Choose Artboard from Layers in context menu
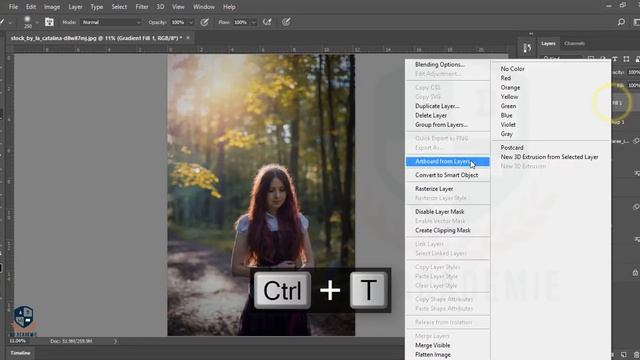Image resolution: width=640 pixels, height=360 pixels. coord(447,162)
